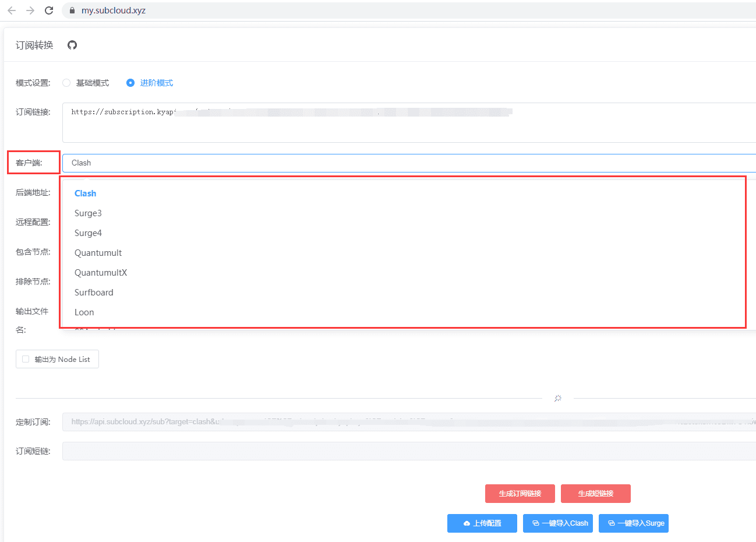This screenshot has width=756, height=542.
Task: Click the 客户端 label
Action: point(29,163)
